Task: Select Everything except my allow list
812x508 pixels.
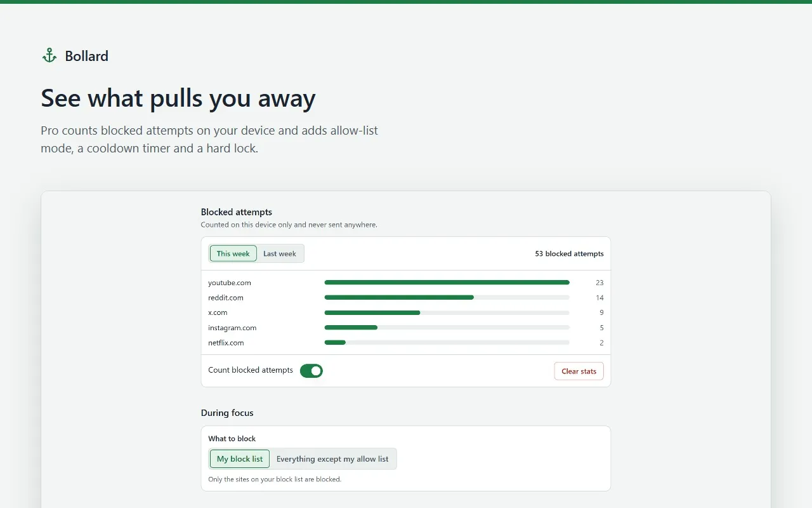Action: pos(332,459)
